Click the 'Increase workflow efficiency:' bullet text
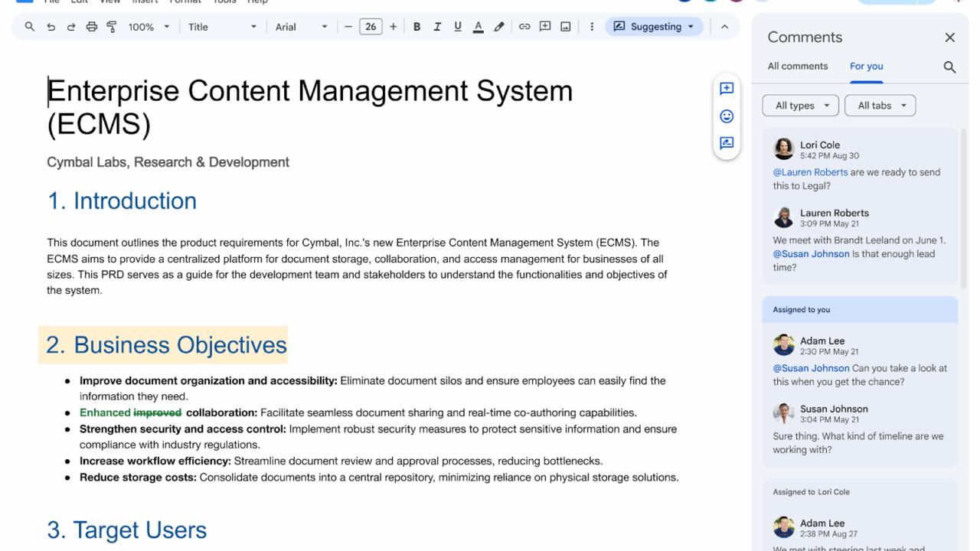980x551 pixels. click(155, 461)
